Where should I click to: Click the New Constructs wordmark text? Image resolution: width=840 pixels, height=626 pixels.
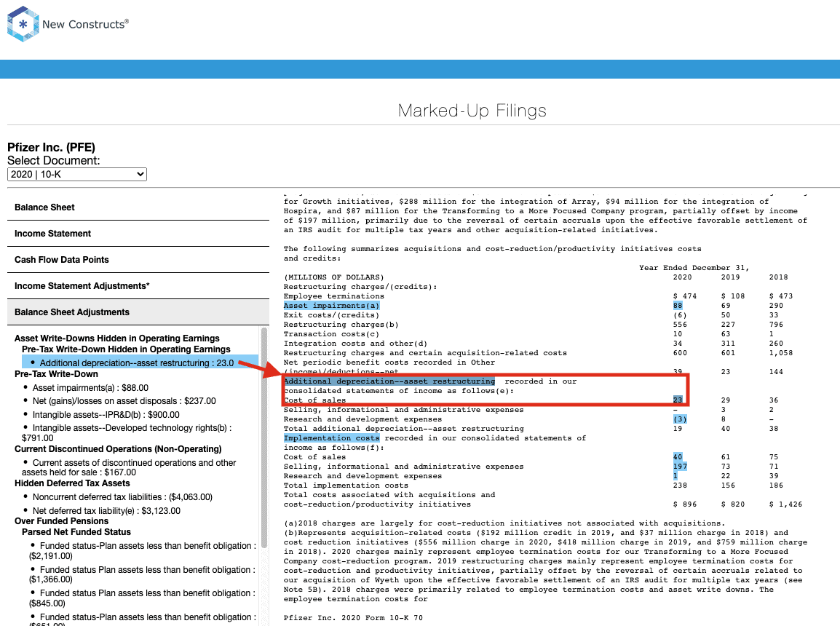(x=86, y=24)
